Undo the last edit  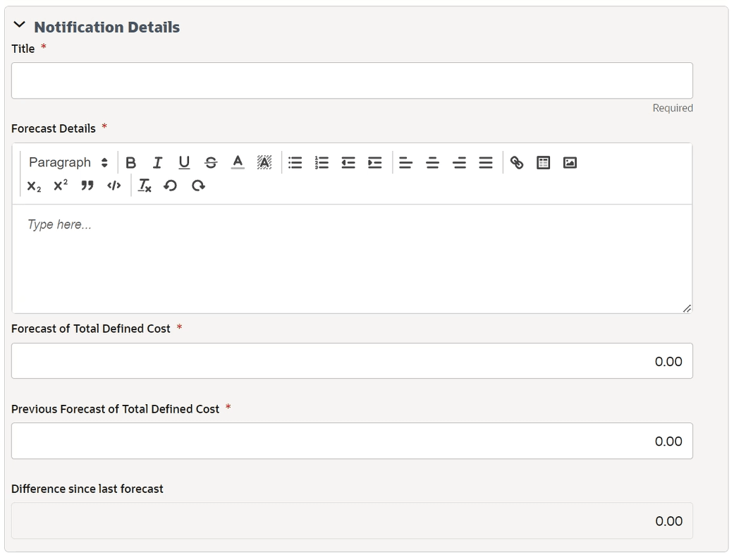(170, 185)
